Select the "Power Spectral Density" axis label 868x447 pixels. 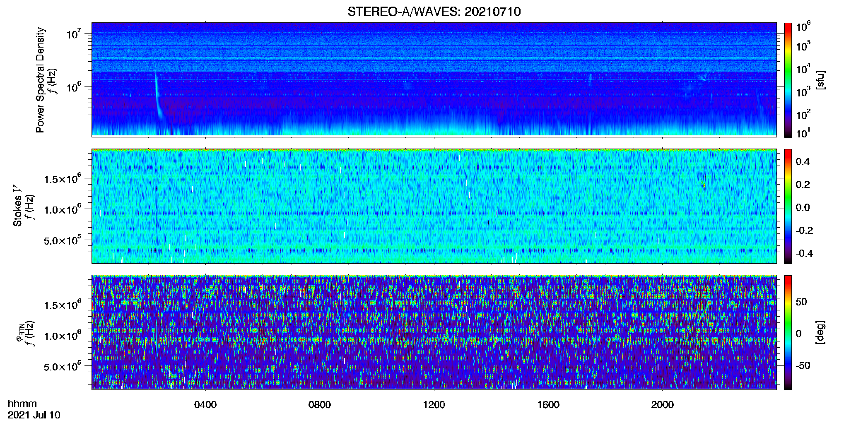click(x=40, y=80)
